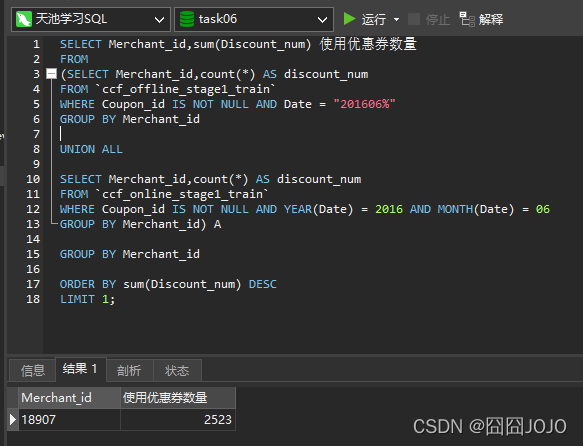Click the result cell containing 18907

click(x=69, y=420)
